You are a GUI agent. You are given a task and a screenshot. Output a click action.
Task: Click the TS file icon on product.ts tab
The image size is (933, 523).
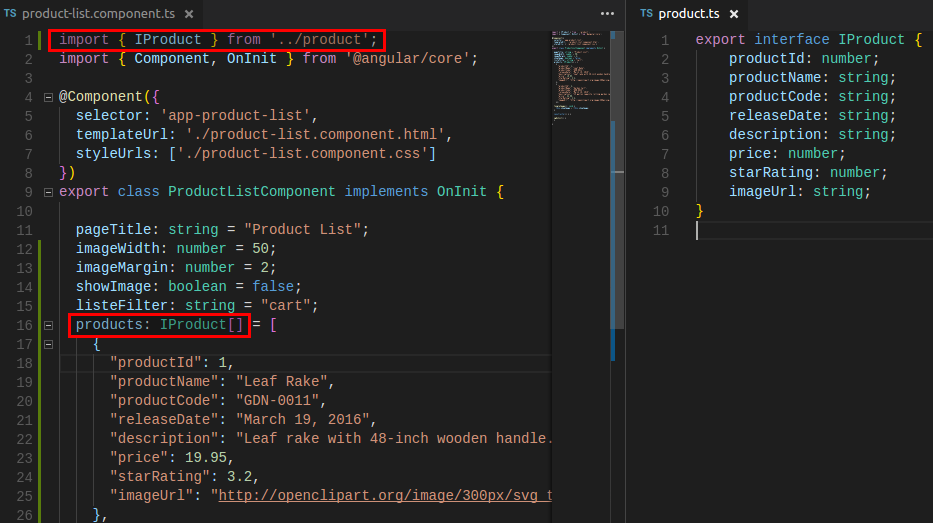tap(646, 14)
